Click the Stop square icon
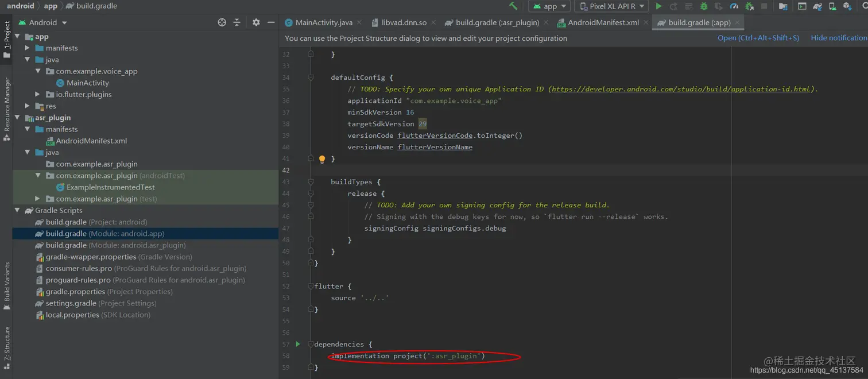This screenshot has height=379, width=868. point(764,6)
